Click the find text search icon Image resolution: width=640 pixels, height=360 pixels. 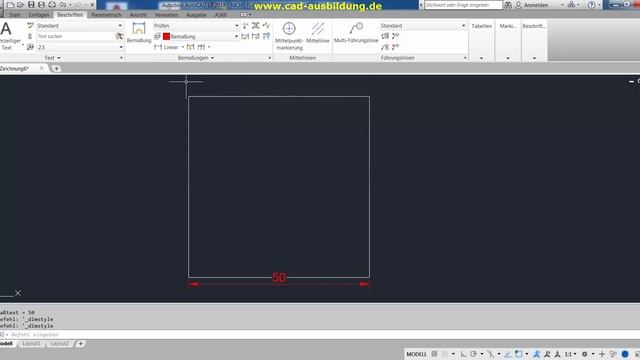(119, 36)
